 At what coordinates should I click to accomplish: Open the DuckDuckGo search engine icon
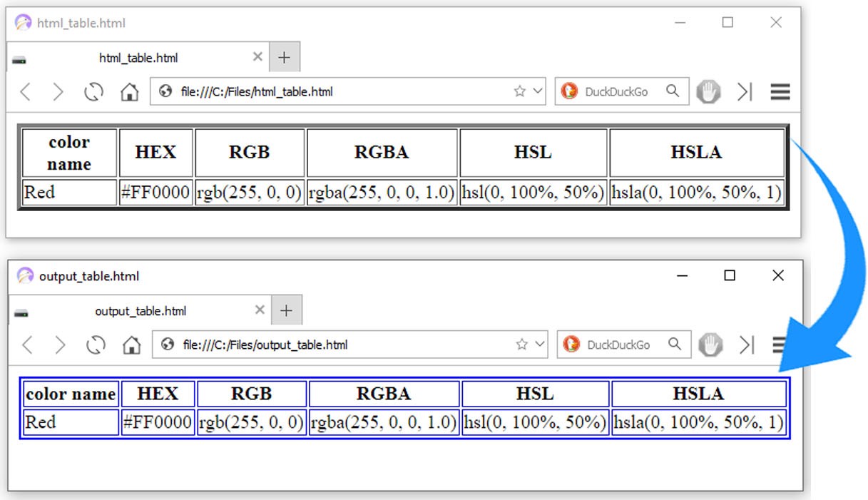tap(571, 91)
